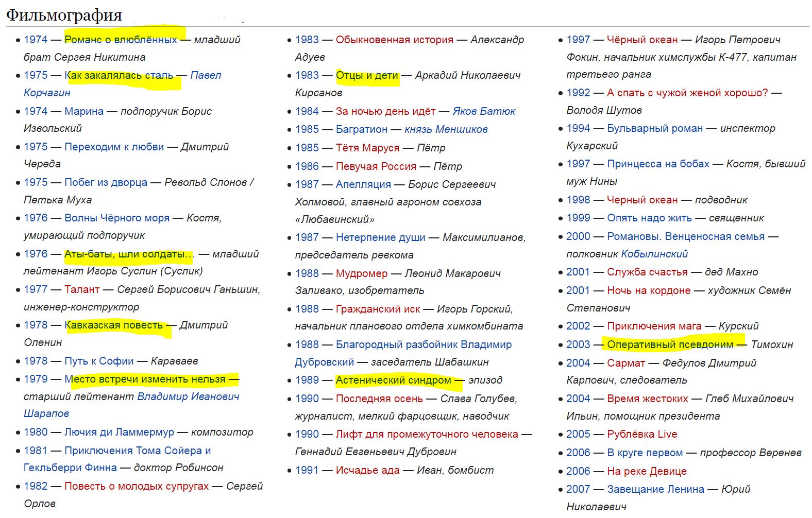
Task: Open the Багратион film link
Action: pos(362,129)
